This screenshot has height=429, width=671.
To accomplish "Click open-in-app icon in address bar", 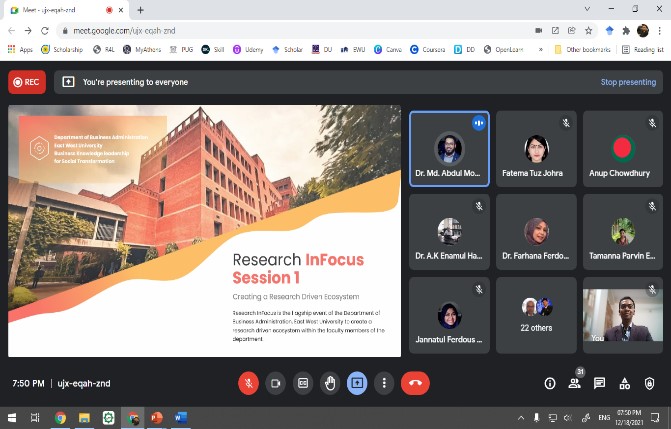I will [x=555, y=30].
